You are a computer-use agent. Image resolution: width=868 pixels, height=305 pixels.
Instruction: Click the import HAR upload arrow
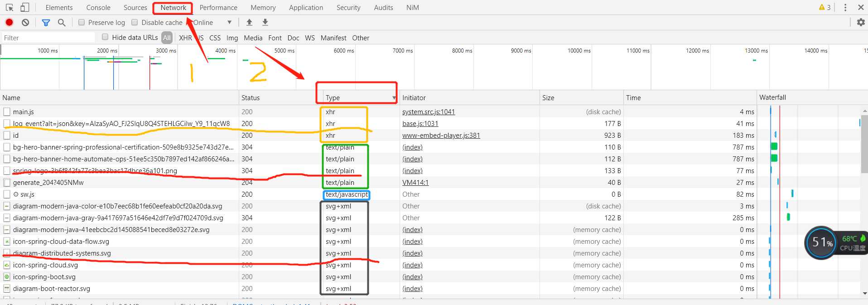pyautogui.click(x=249, y=22)
